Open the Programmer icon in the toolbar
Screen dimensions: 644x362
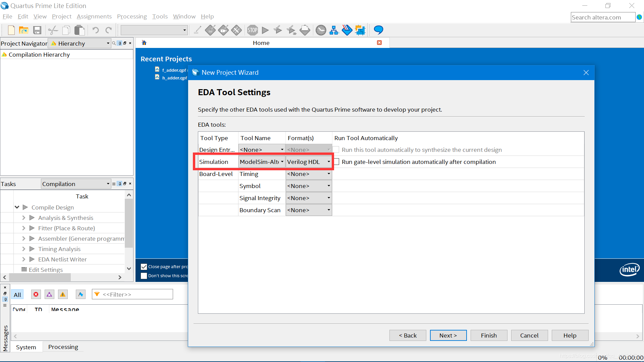point(347,30)
